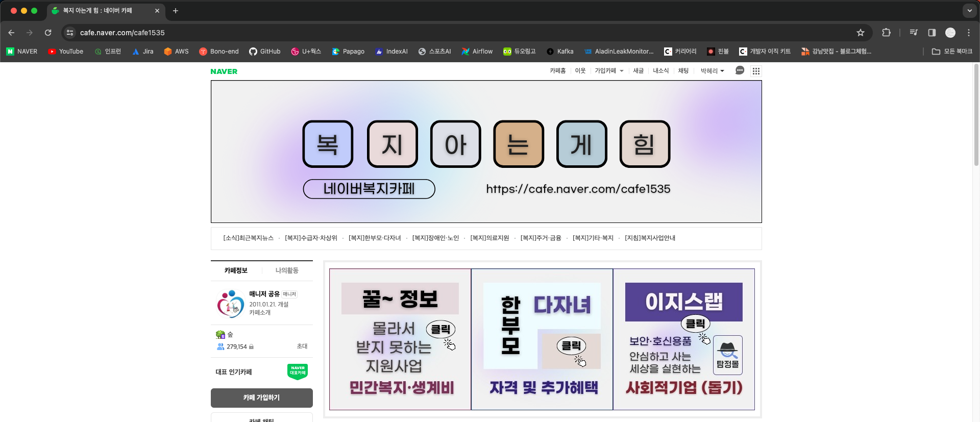Viewport: 980px width, 422px height.
Task: Open the chat bubble icon
Action: (x=740, y=70)
